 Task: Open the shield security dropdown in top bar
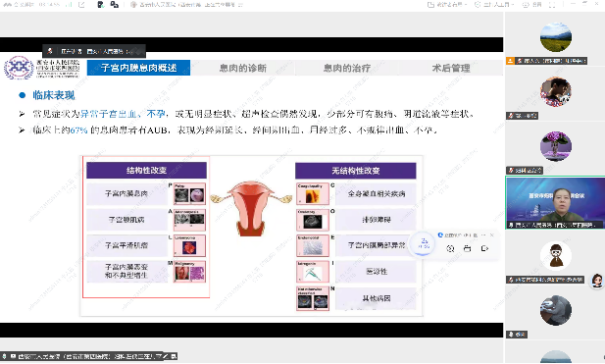click(x=494, y=5)
